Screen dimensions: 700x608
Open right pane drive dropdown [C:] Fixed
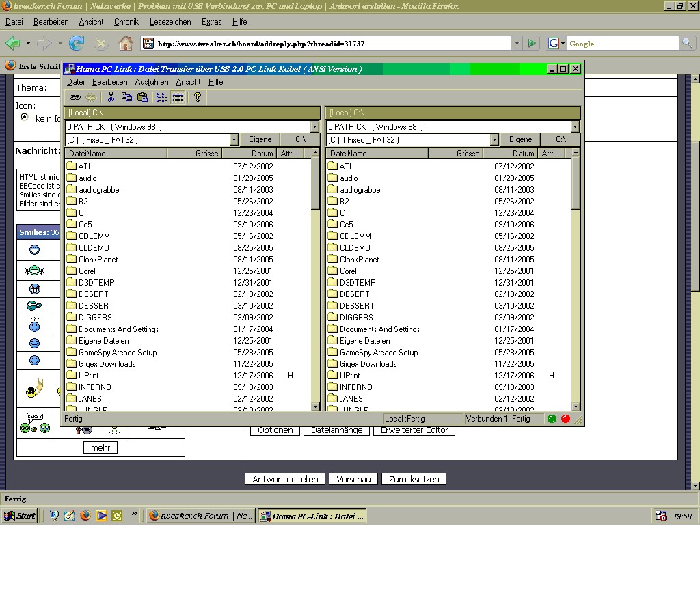pos(494,139)
